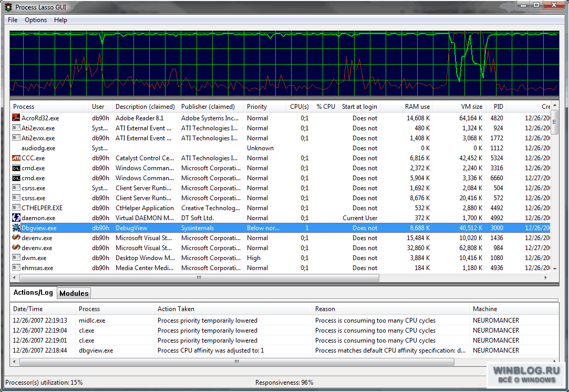This screenshot has height=392, width=569.
Task: Click the ehmsas.exe process icon
Action: point(16,268)
